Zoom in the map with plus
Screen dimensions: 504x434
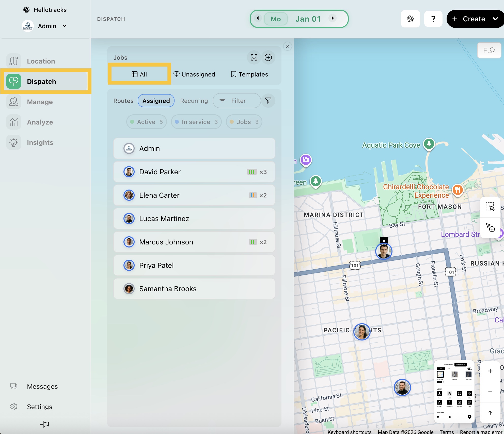pyautogui.click(x=490, y=371)
